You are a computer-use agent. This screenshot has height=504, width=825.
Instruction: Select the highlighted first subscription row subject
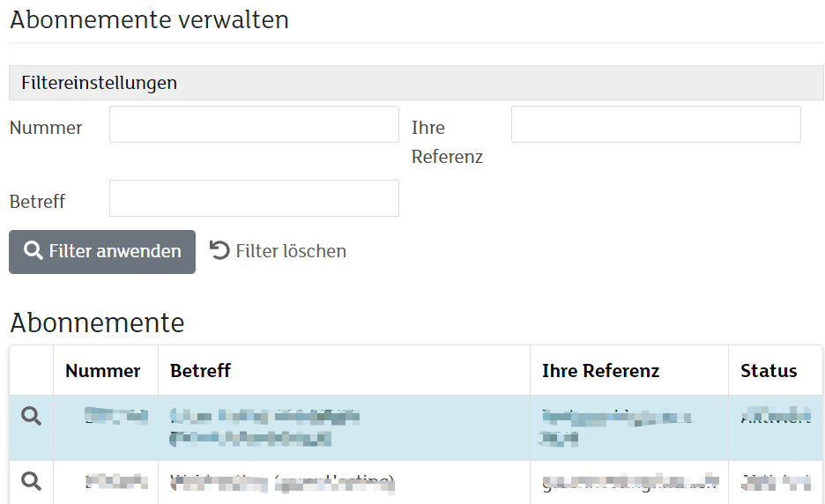tap(264, 427)
